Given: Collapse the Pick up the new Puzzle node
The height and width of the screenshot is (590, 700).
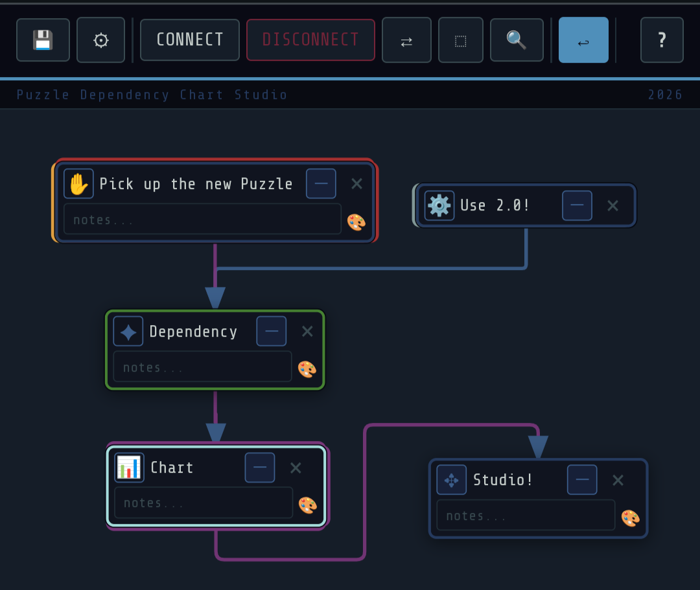Looking at the screenshot, I should pyautogui.click(x=321, y=183).
